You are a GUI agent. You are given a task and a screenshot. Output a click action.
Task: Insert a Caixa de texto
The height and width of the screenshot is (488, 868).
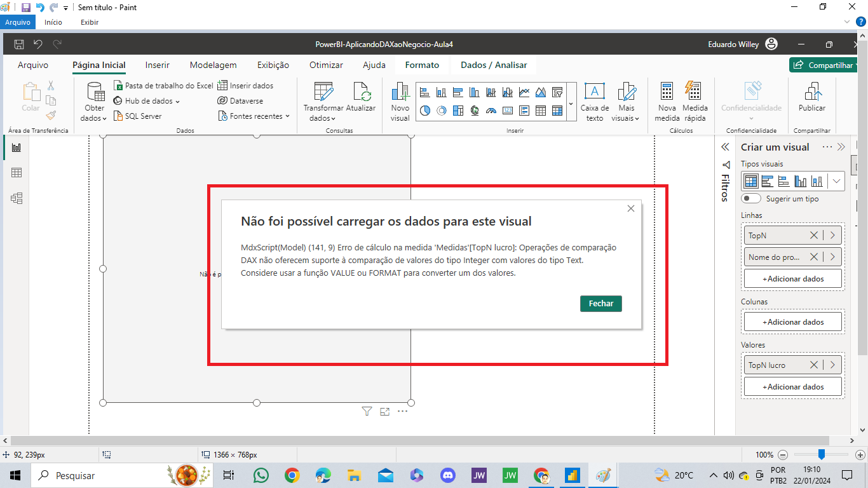(595, 102)
